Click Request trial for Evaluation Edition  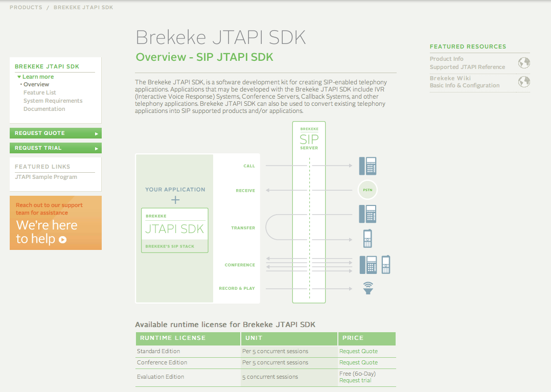point(355,380)
